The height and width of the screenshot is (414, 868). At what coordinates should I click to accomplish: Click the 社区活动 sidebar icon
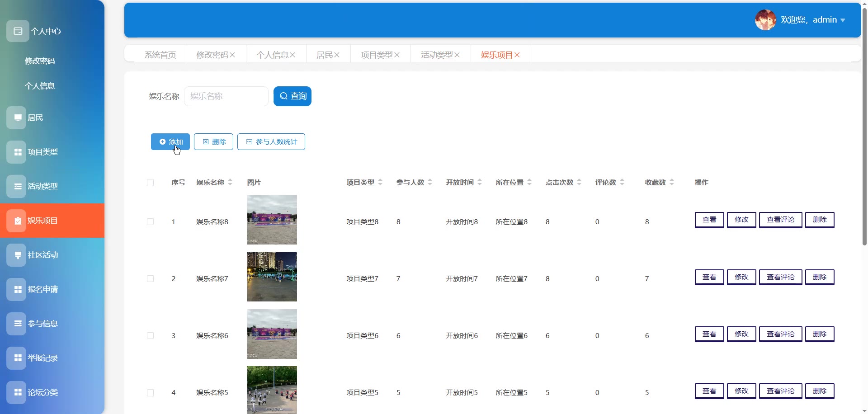(17, 255)
